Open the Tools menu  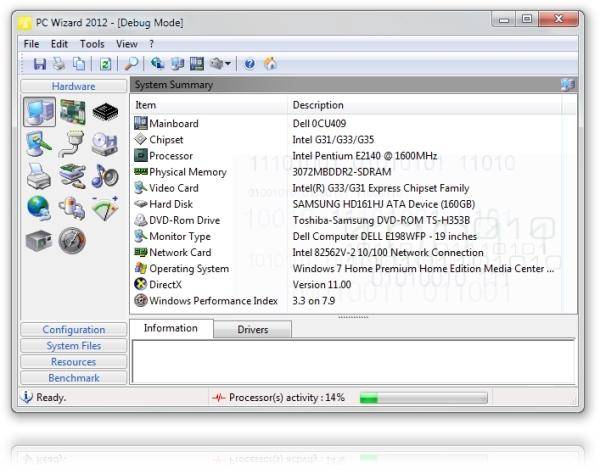92,44
